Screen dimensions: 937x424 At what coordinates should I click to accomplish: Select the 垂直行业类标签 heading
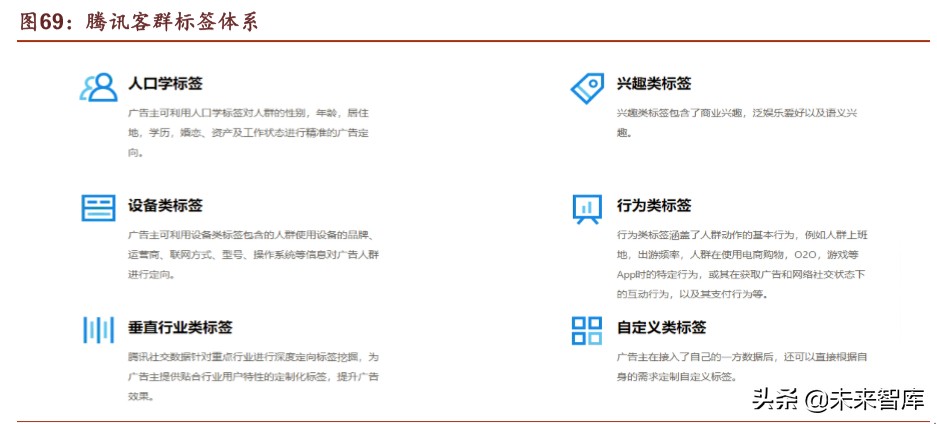(x=180, y=327)
